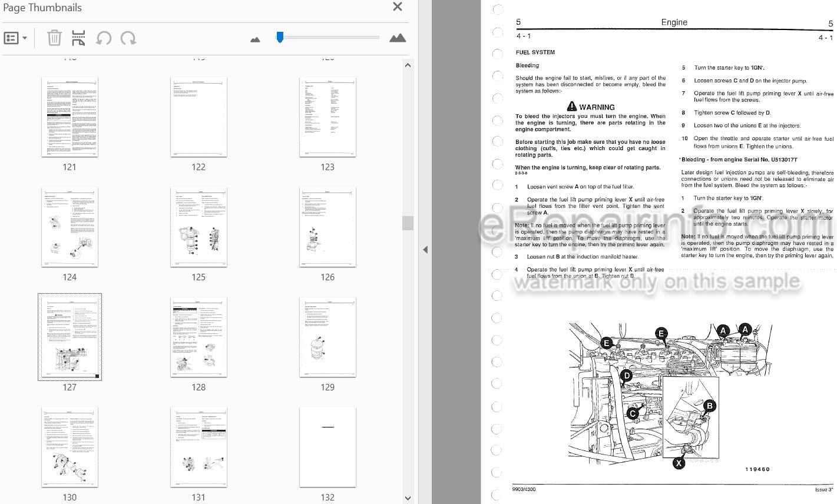Click the 'Page Thumbnails' panel title
This screenshot has width=837, height=504.
pos(42,8)
